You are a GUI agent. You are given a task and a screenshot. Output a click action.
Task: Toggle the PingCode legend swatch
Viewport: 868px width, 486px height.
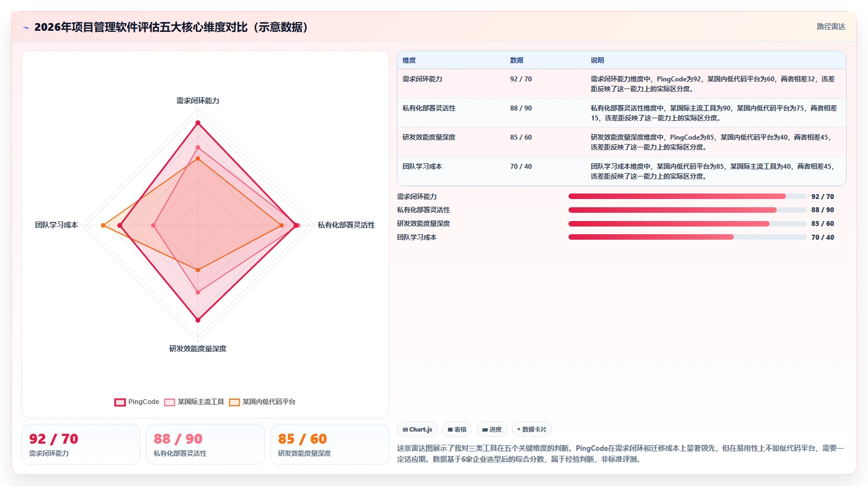pyautogui.click(x=120, y=402)
